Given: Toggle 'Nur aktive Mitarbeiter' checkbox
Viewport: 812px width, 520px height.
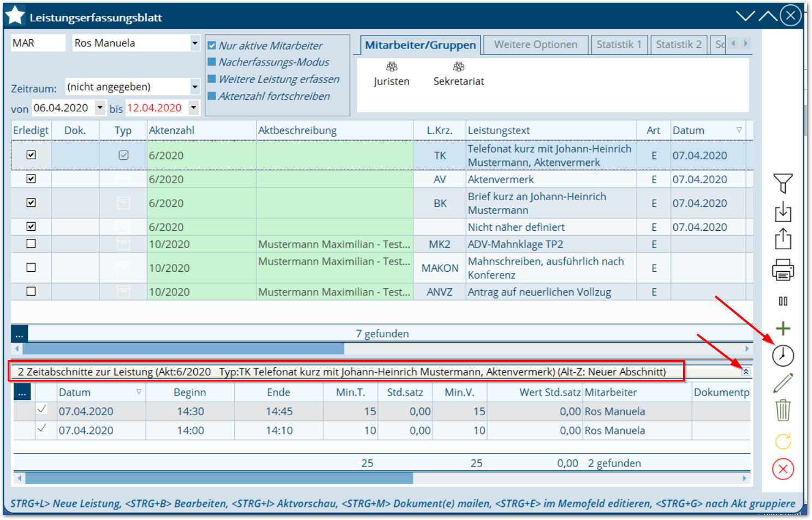Looking at the screenshot, I should click(x=212, y=46).
